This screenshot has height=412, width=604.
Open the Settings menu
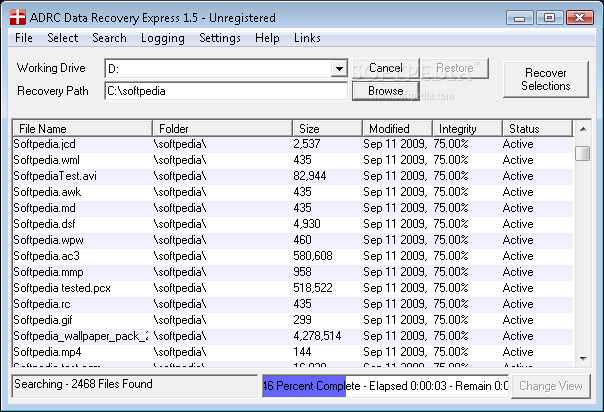pos(220,38)
